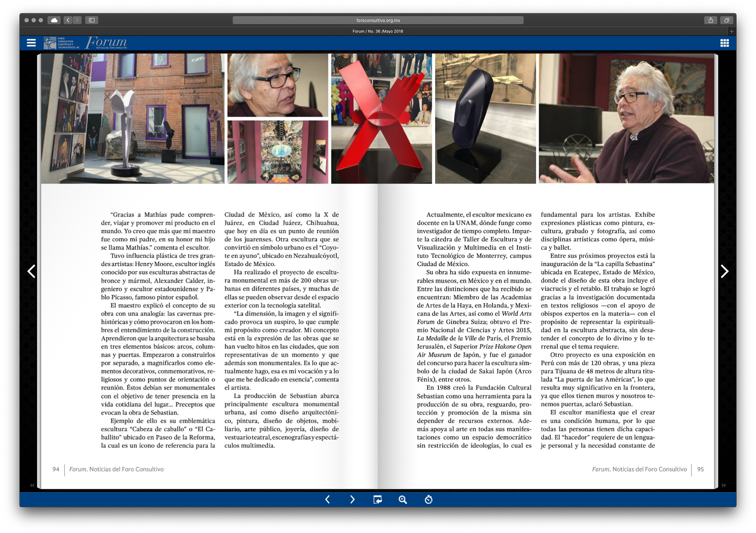Click the zoom-in magnifier in bottom toolbar
Image resolution: width=756 pixels, height=533 pixels.
point(402,500)
